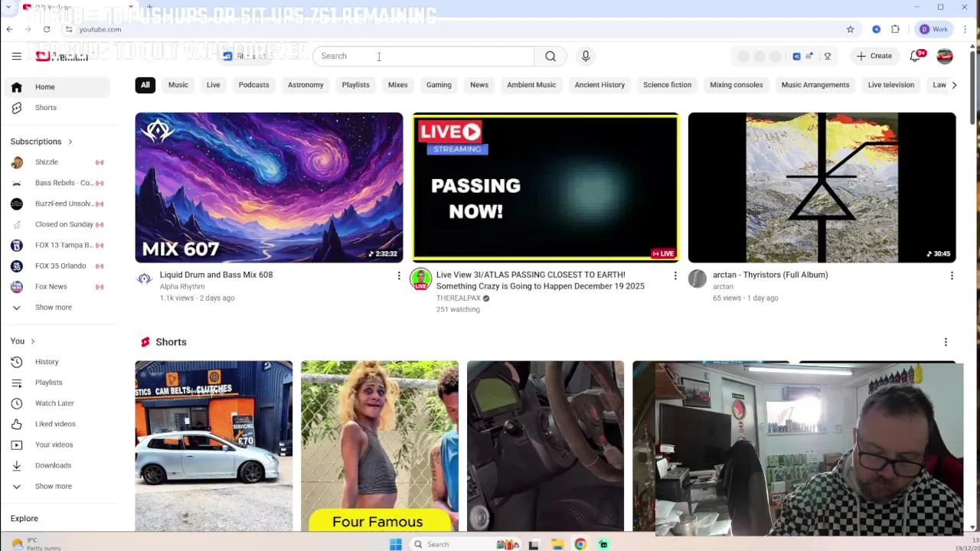The image size is (980, 551).
Task: Open Watch Later in sidebar
Action: [x=55, y=403]
